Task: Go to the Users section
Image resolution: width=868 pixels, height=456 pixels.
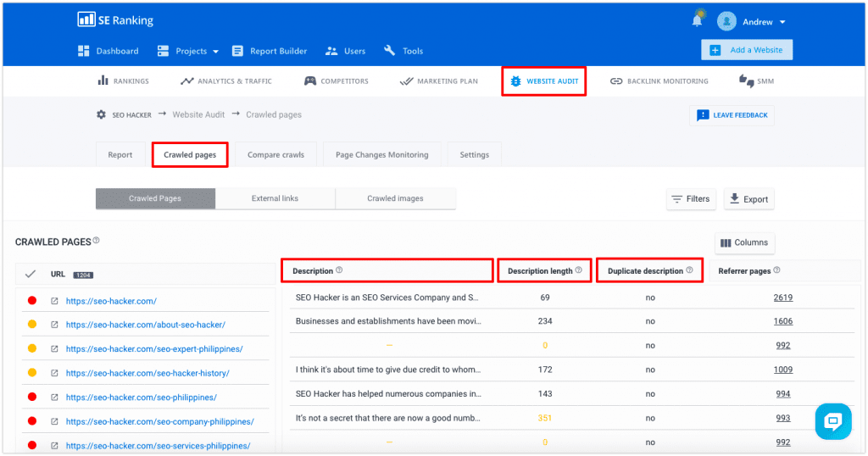Action: 346,51
